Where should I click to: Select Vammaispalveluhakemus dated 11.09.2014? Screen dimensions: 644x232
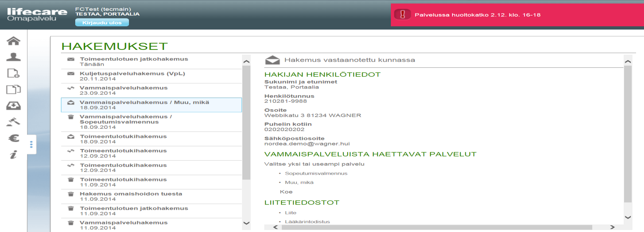151,225
